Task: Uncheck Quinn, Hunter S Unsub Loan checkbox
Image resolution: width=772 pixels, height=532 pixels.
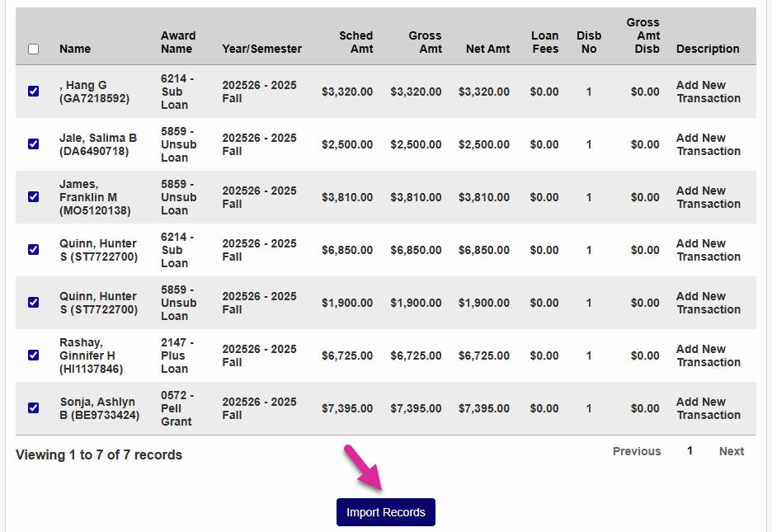Action: (x=33, y=303)
